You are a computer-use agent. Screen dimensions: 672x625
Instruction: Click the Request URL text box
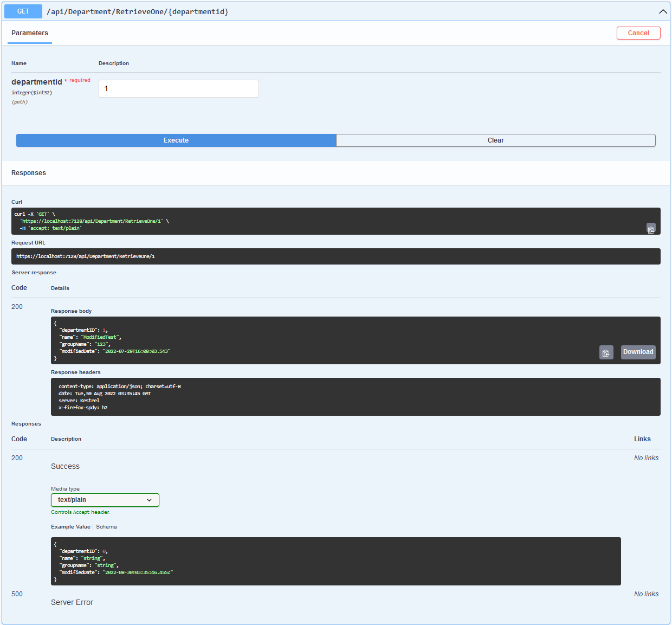(335, 256)
